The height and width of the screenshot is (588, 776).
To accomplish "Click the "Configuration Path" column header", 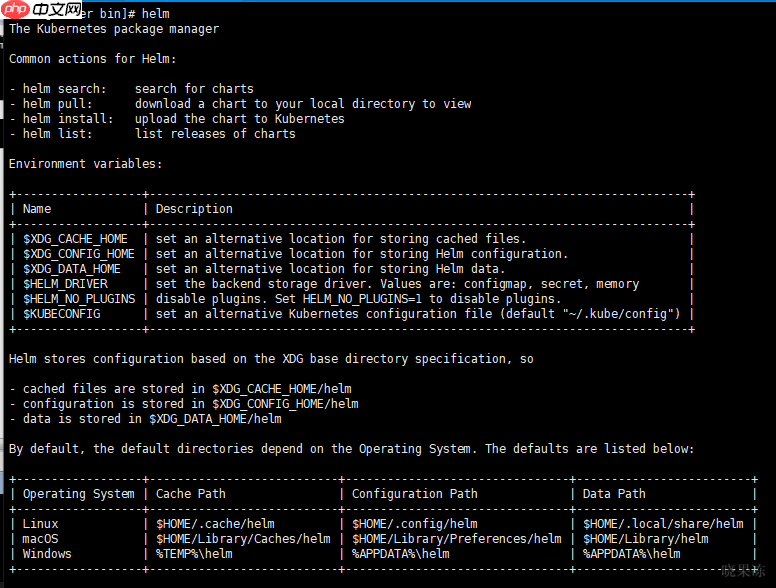I will tap(414, 494).
